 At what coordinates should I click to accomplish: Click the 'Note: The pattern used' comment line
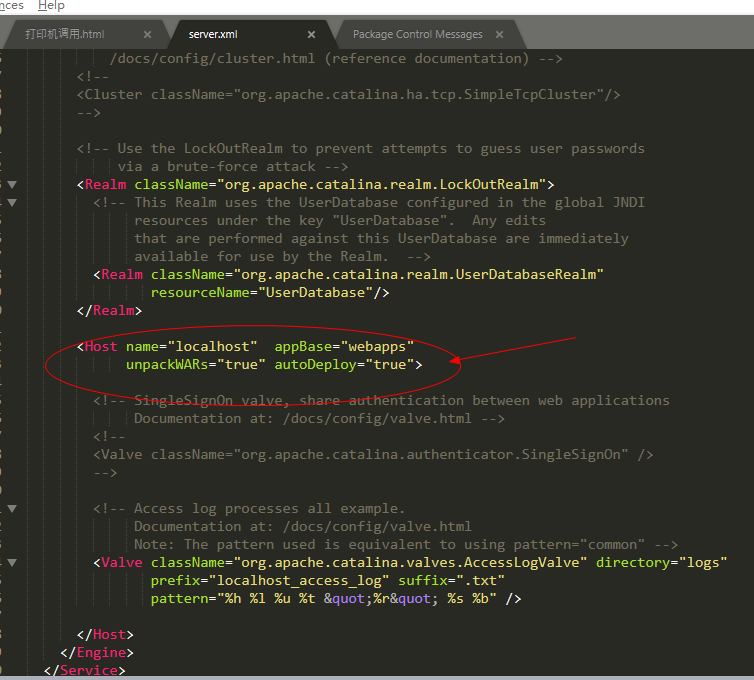[x=406, y=545]
